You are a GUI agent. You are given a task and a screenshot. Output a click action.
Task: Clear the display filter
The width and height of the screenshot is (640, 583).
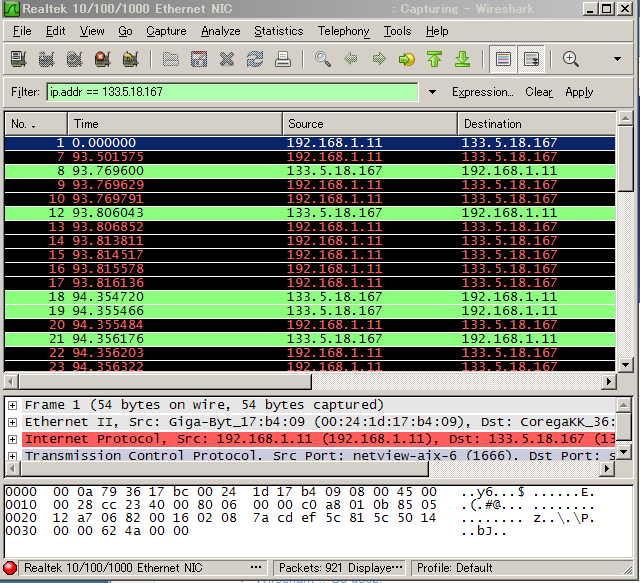[539, 92]
